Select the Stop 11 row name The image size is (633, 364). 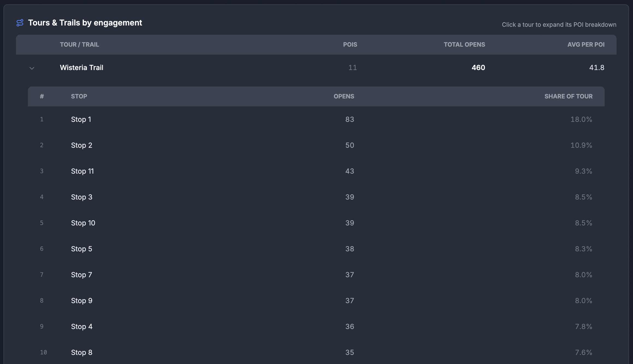tap(82, 171)
